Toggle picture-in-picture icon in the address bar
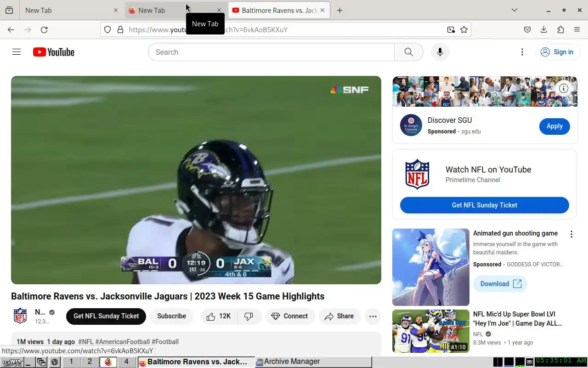The image size is (588, 368). 451,29
